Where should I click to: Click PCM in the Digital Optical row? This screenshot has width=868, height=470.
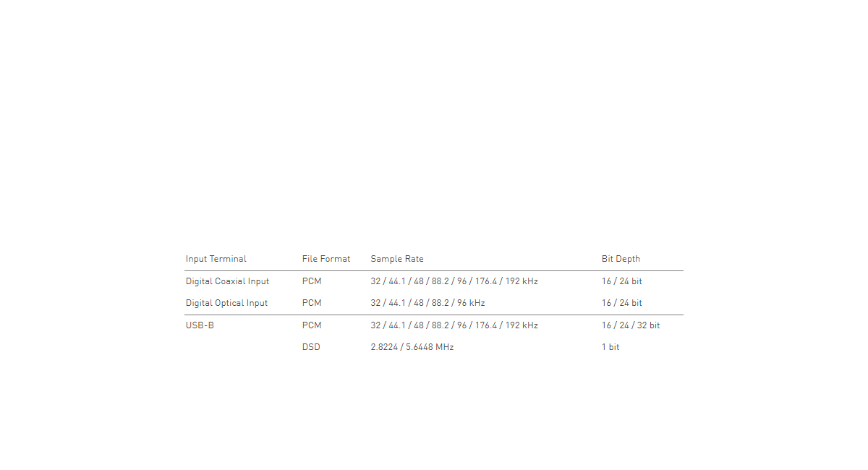tap(312, 303)
